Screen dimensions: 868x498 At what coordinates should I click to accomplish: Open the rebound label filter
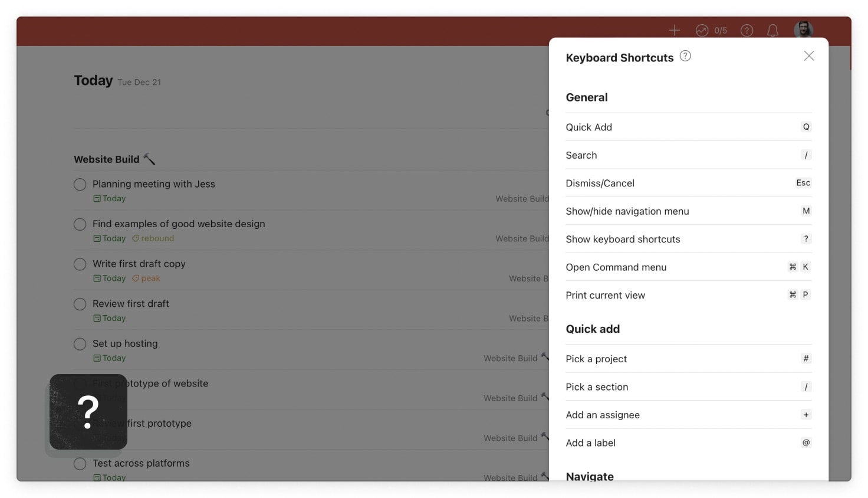tap(157, 238)
